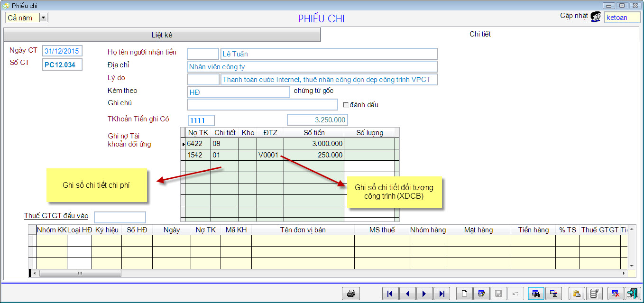Image resolution: width=644 pixels, height=303 pixels.
Task: Click the clipboard paste icon
Action: click(x=576, y=294)
